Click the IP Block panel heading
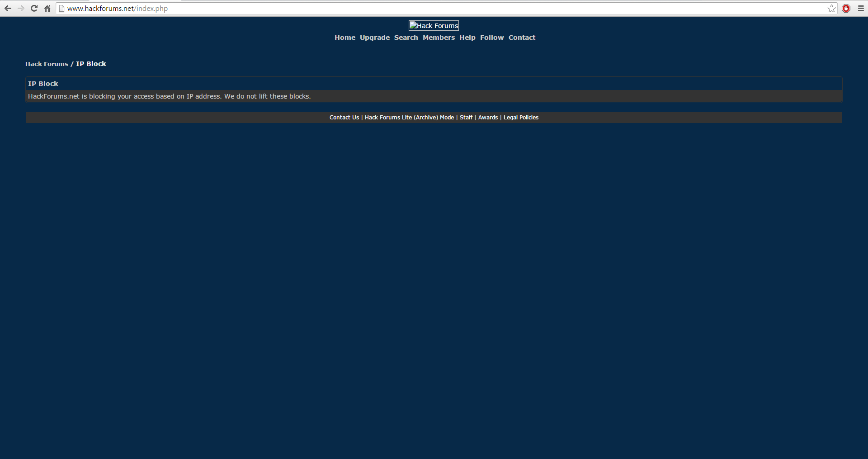Image resolution: width=868 pixels, height=459 pixels. tap(43, 84)
